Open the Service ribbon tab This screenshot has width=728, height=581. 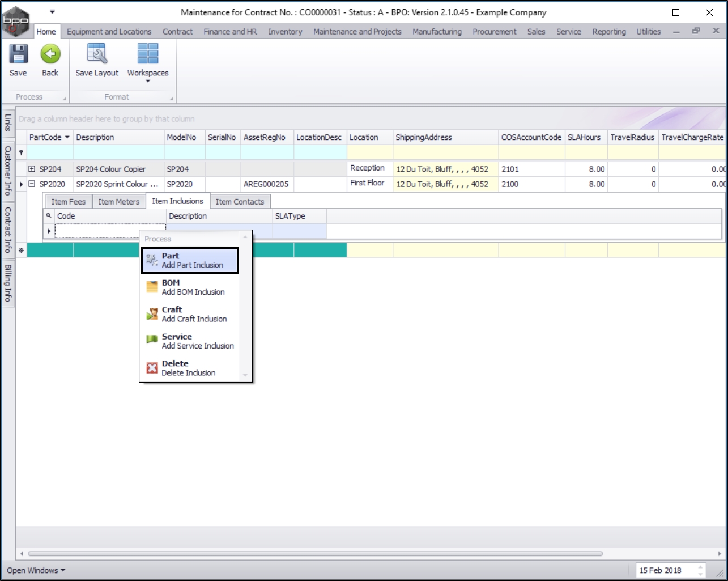click(569, 32)
